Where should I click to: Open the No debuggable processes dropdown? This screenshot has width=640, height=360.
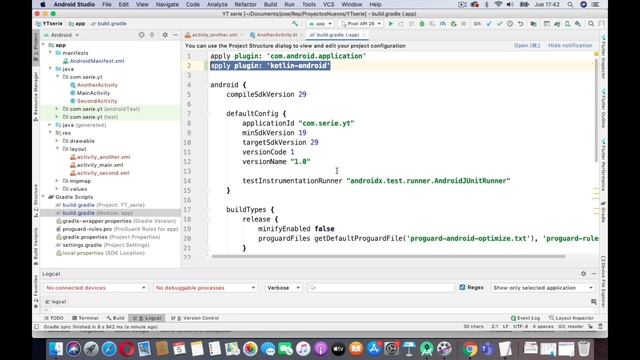[205, 288]
